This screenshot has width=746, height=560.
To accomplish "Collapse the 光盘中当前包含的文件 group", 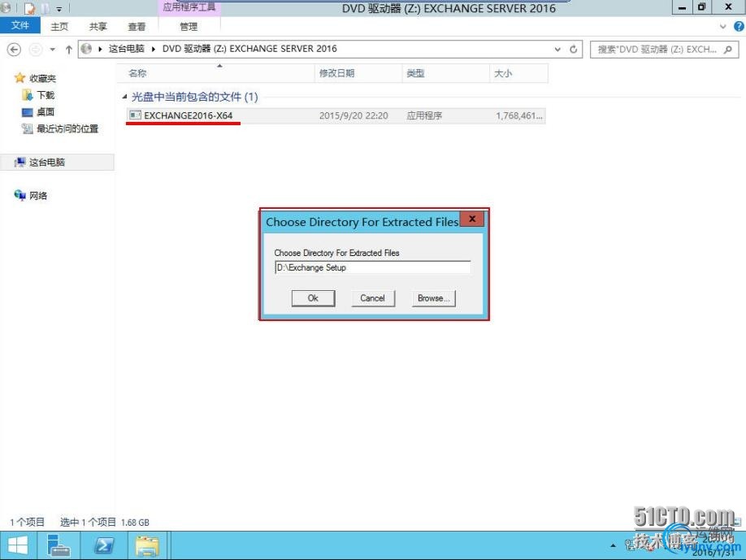I will coord(124,97).
